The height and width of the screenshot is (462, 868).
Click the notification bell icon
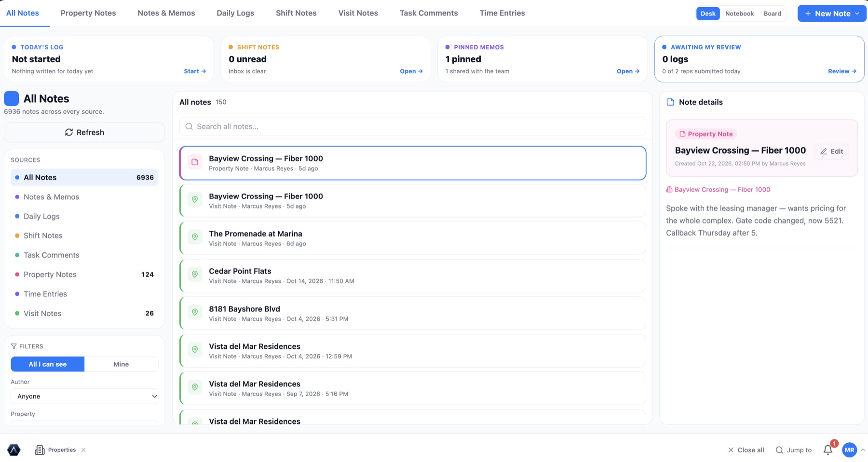coord(827,450)
